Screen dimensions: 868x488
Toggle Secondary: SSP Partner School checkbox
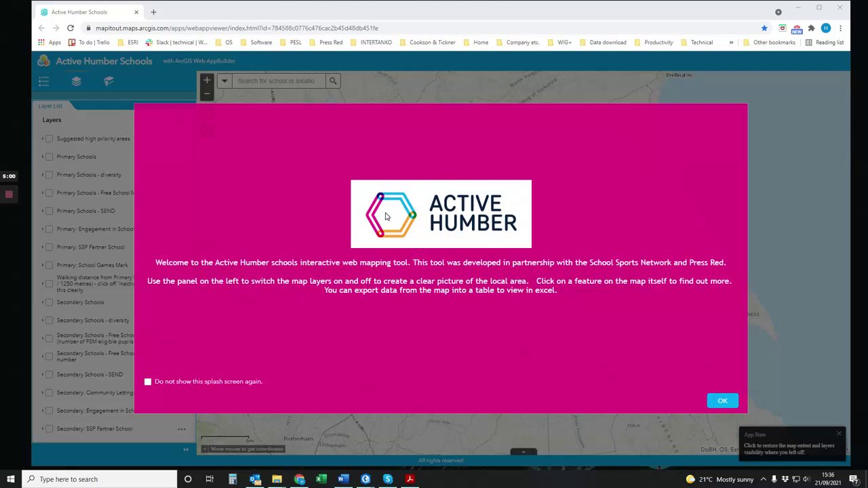[x=49, y=428]
